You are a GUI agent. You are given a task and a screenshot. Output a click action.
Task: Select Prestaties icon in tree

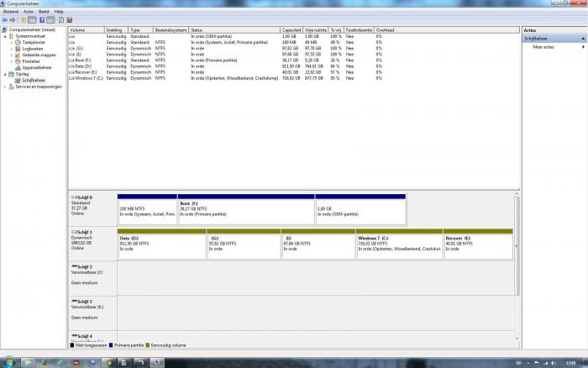(x=18, y=61)
